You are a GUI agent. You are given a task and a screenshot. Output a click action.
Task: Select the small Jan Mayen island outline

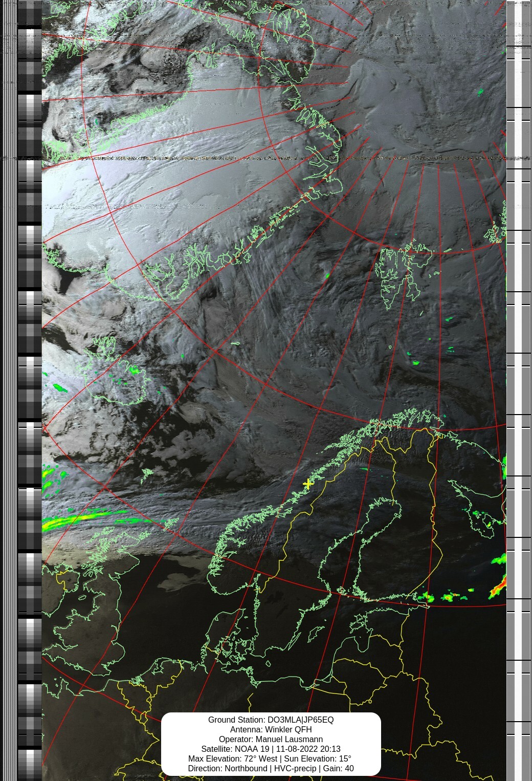point(235,343)
